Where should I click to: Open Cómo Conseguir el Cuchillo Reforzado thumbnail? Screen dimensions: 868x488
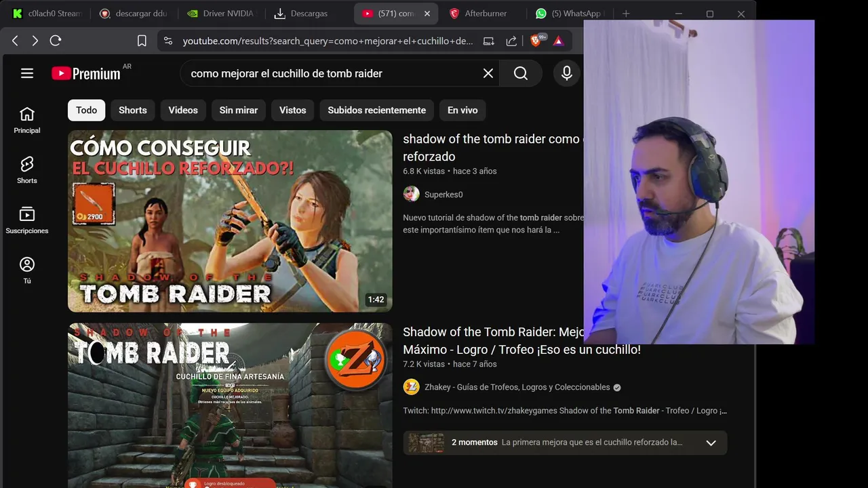230,221
